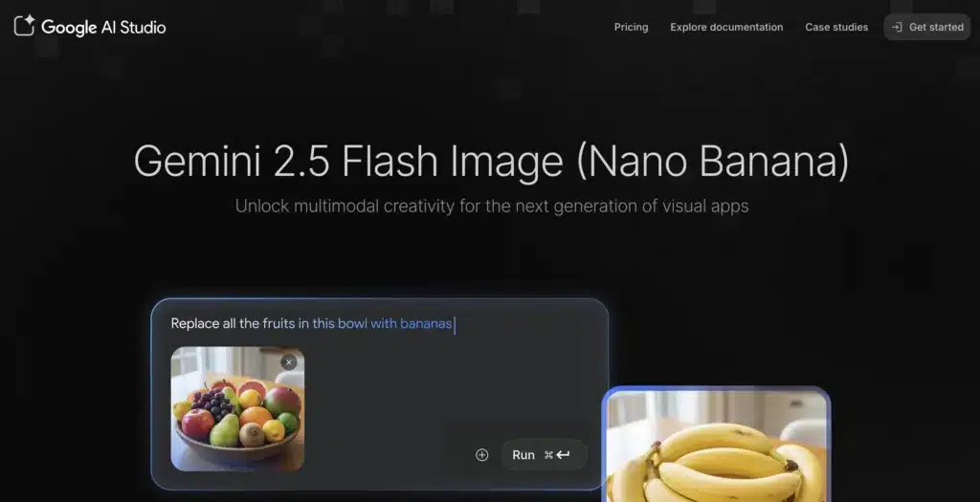The height and width of the screenshot is (502, 980).
Task: Open Case studies link
Action: [836, 28]
